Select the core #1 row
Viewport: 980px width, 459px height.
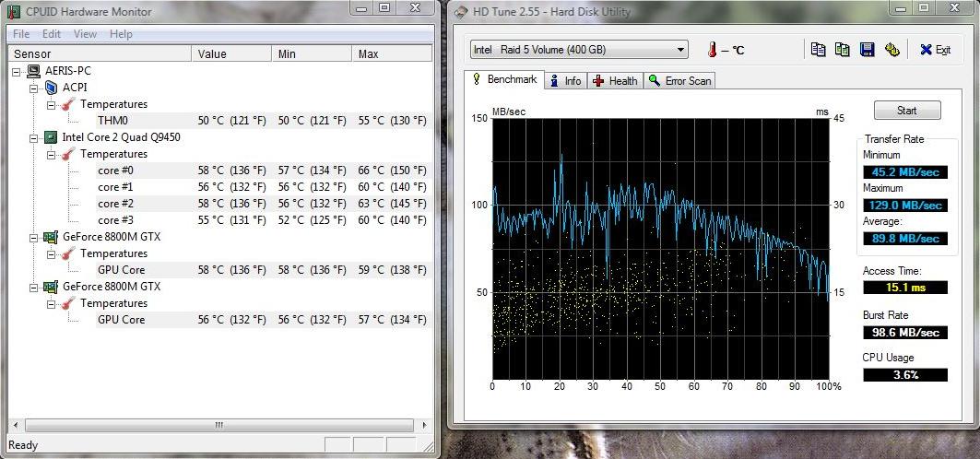(x=263, y=187)
